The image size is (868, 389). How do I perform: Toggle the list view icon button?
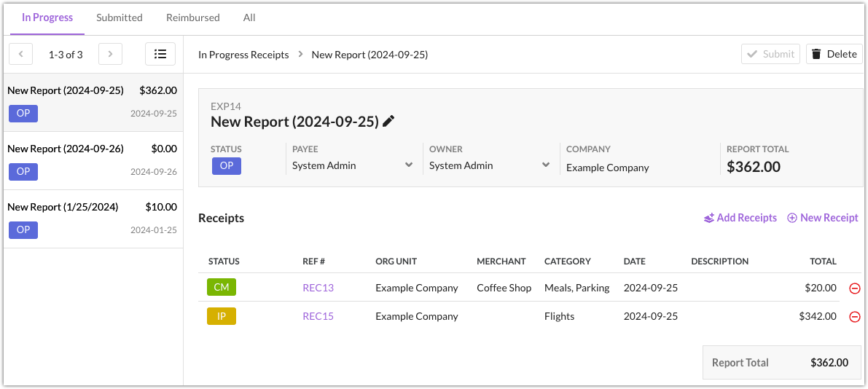pyautogui.click(x=160, y=54)
